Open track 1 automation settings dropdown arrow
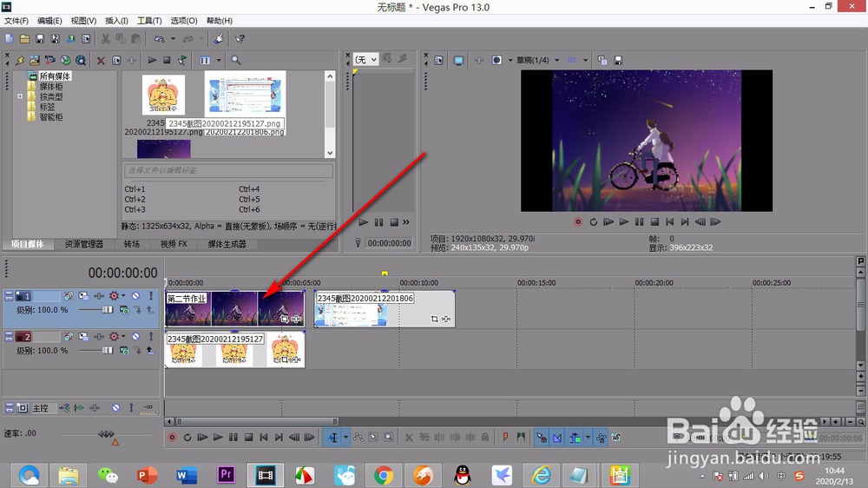Screen dimensions: 868x488 pos(123,296)
